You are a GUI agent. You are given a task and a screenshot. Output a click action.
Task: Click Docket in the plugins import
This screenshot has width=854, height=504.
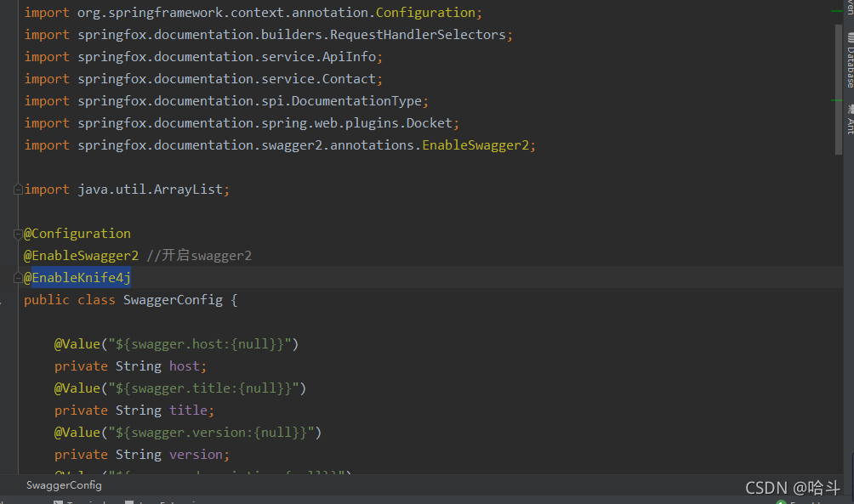click(430, 123)
